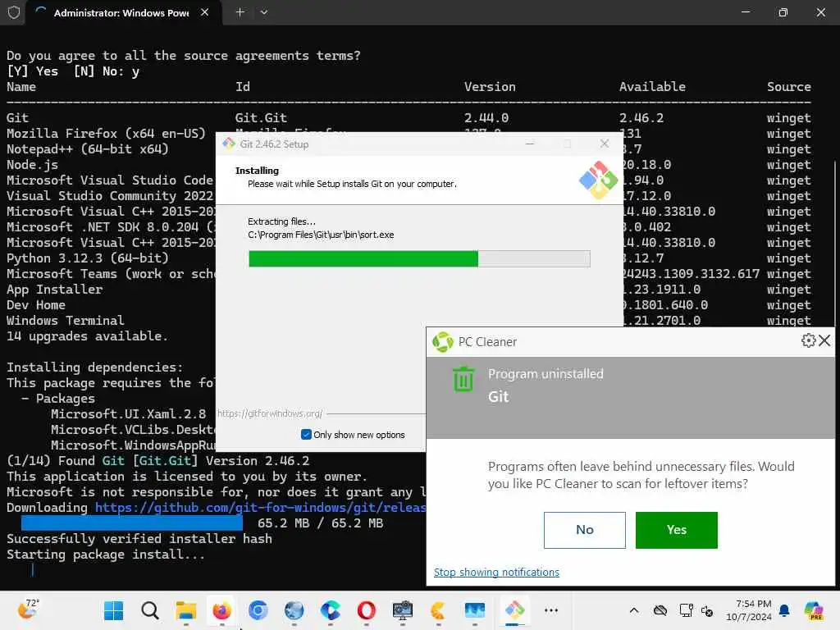Open Chromium browser from taskbar
Screen dimensions: 840x630
(x=258, y=610)
